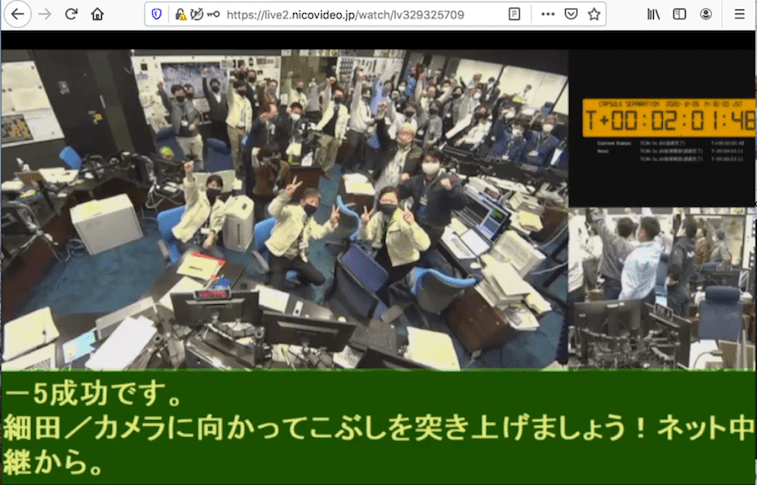The image size is (757, 485).
Task: Show the browser sidebar
Action: (680, 14)
